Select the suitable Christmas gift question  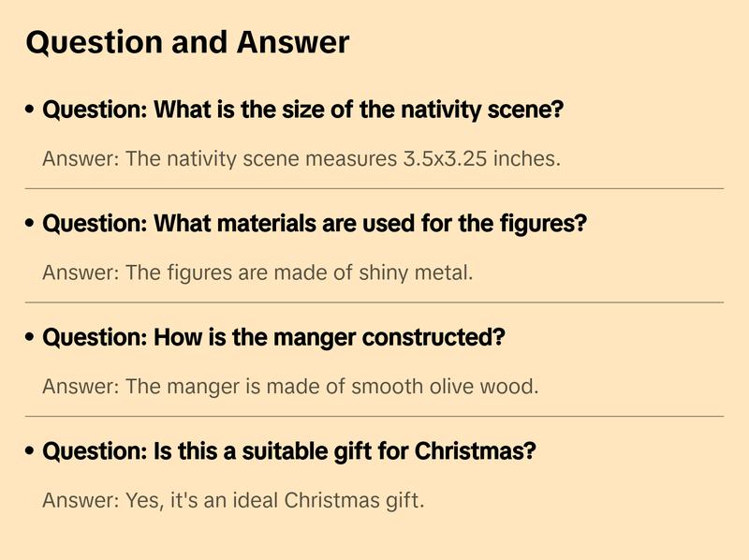289,451
